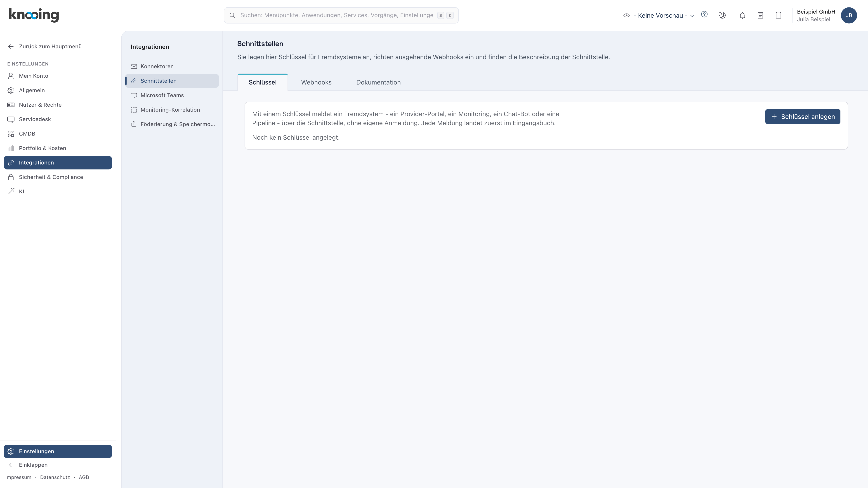Open Monitoring-Korrelation item

pos(172,110)
